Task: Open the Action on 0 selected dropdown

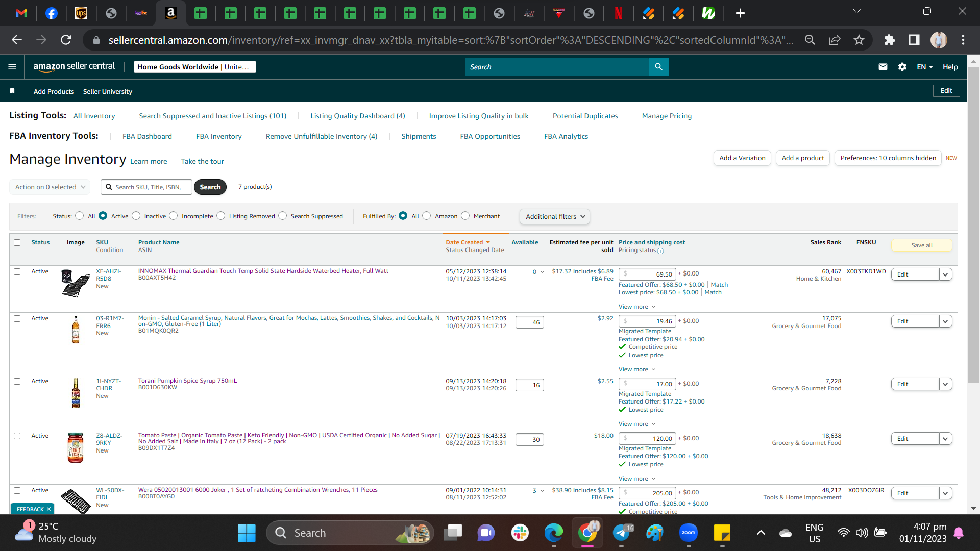Action: pos(50,187)
